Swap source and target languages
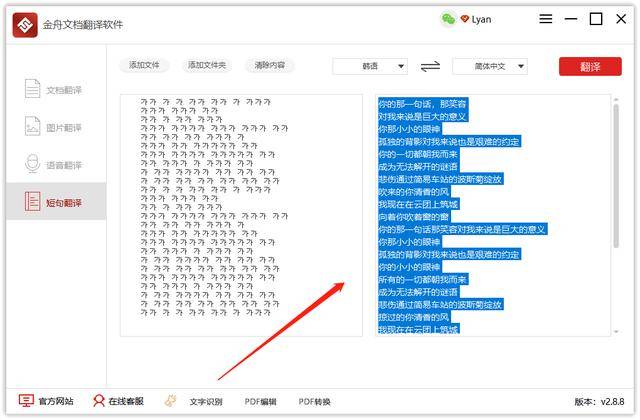640x420 pixels. [430, 66]
